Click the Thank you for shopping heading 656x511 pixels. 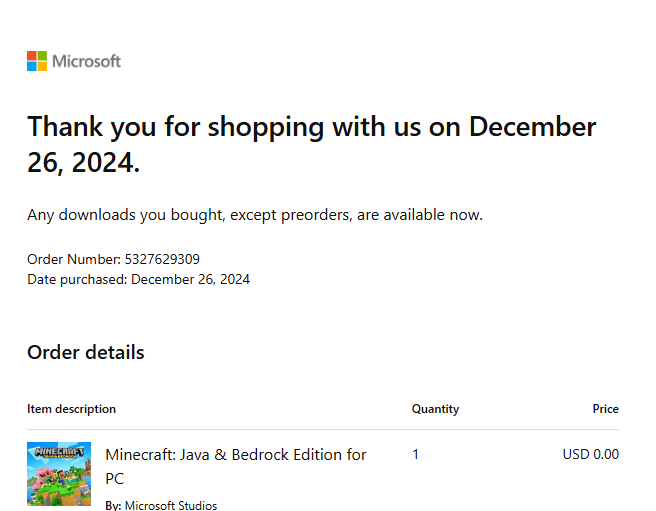pyautogui.click(x=312, y=126)
